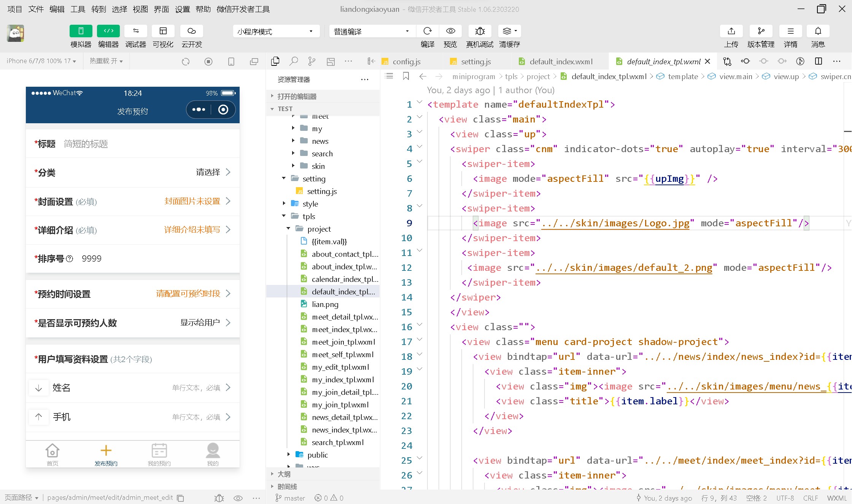Click the split editor icon
The width and height of the screenshot is (852, 504).
tap(819, 61)
